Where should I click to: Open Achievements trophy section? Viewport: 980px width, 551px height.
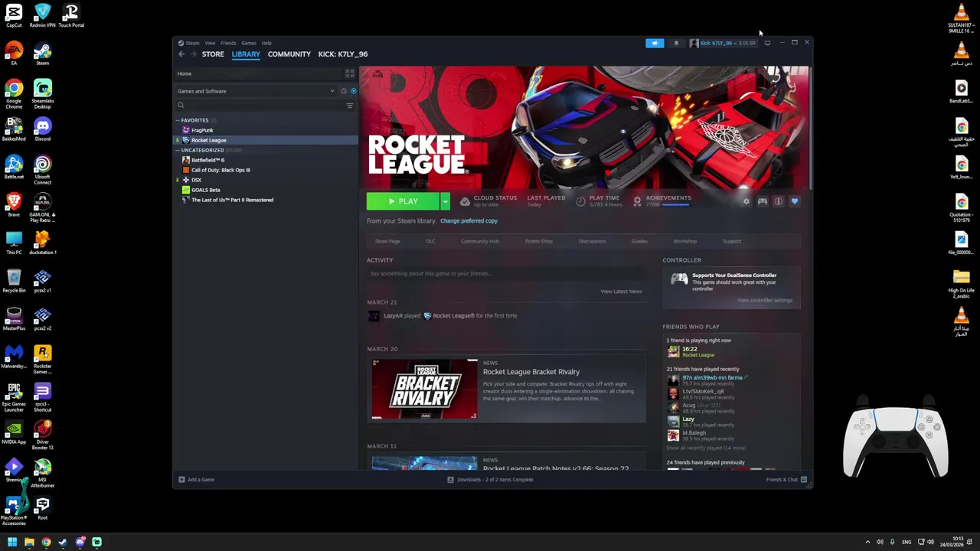coord(662,201)
